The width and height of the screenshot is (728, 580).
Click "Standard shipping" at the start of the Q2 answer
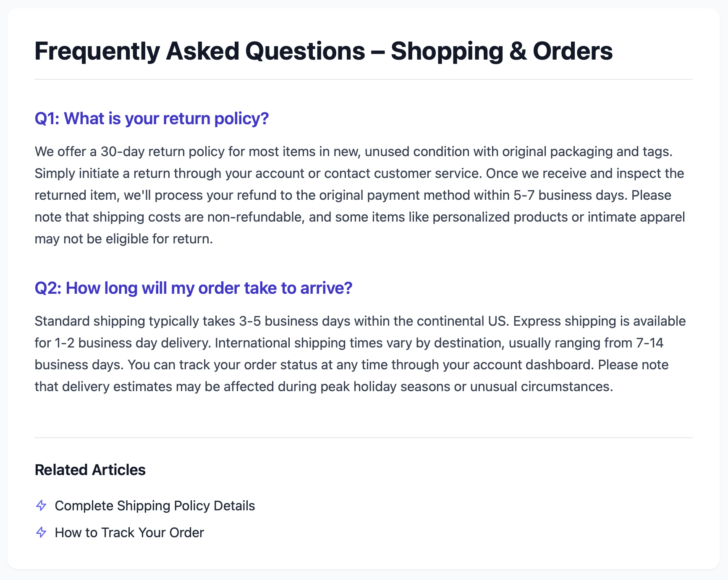click(89, 321)
